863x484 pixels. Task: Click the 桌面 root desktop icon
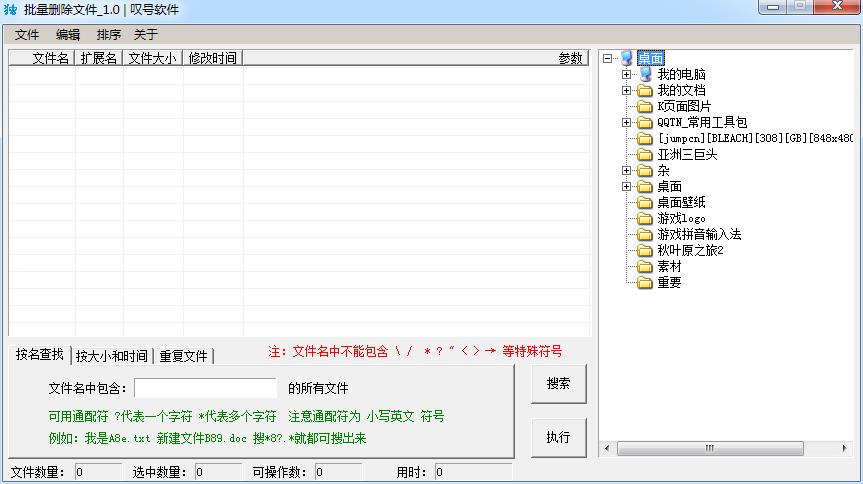tap(626, 58)
